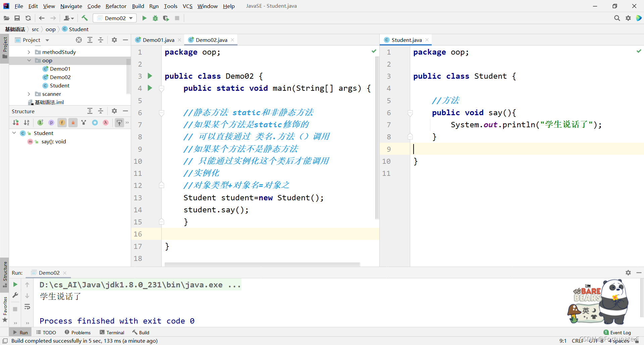Open the Terminal tool window tab
The height and width of the screenshot is (345, 644).
(112, 332)
